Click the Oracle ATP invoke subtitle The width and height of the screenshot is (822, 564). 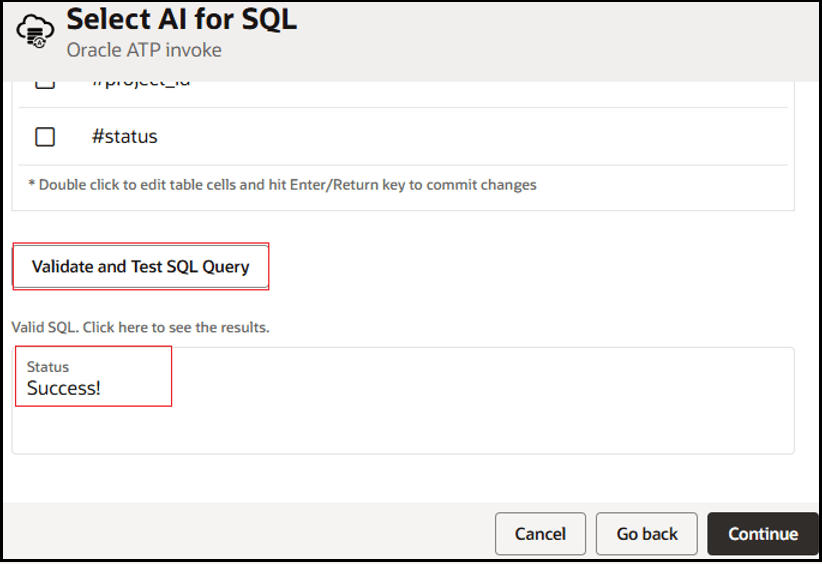point(144,50)
